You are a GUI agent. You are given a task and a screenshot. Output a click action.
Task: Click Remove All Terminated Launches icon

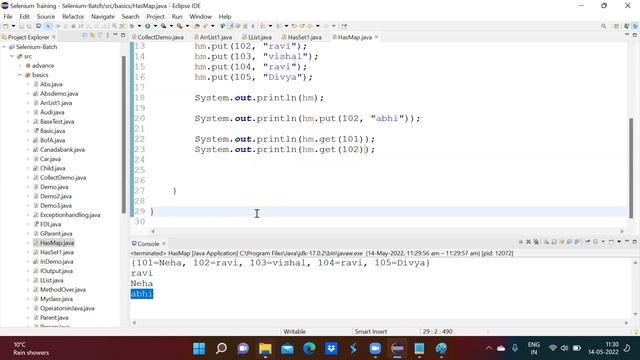pos(536,242)
